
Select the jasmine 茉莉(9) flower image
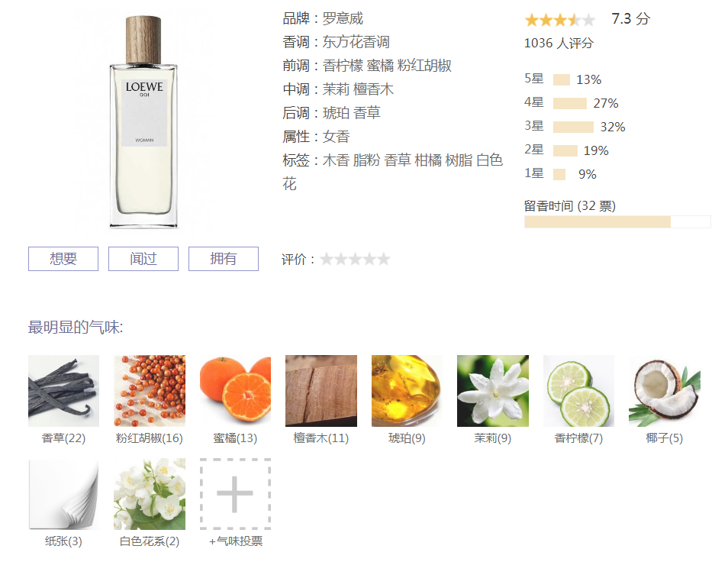pos(493,391)
